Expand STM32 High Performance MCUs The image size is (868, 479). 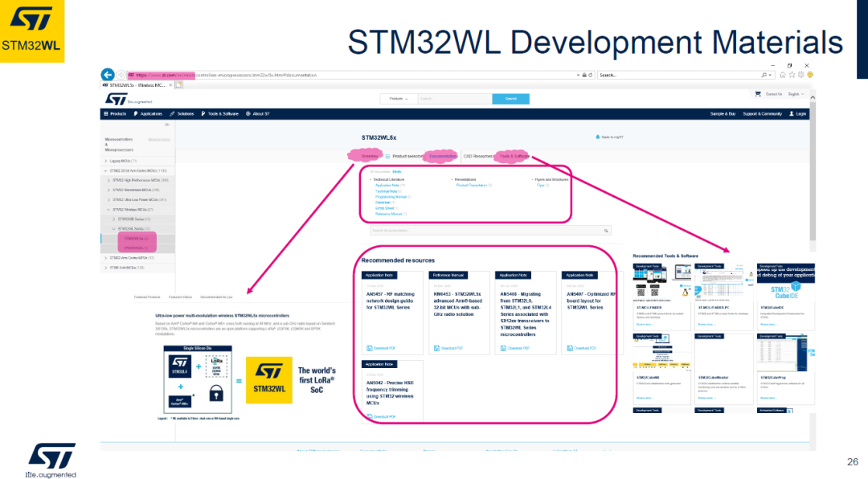[108, 181]
